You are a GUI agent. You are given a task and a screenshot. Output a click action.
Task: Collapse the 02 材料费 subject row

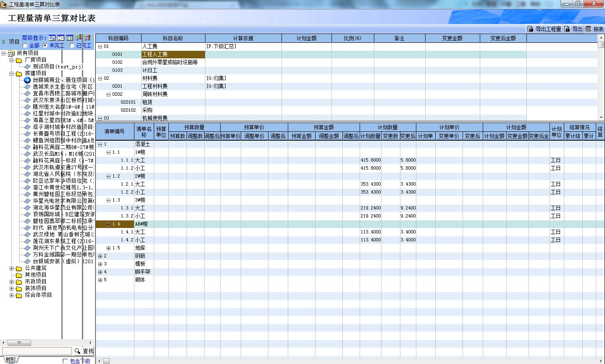[100, 79]
